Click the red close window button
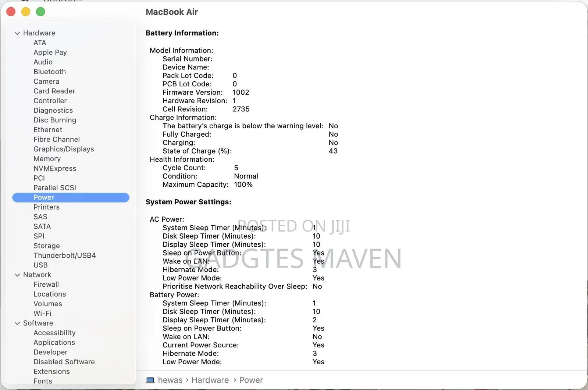588x390 pixels. (11, 12)
